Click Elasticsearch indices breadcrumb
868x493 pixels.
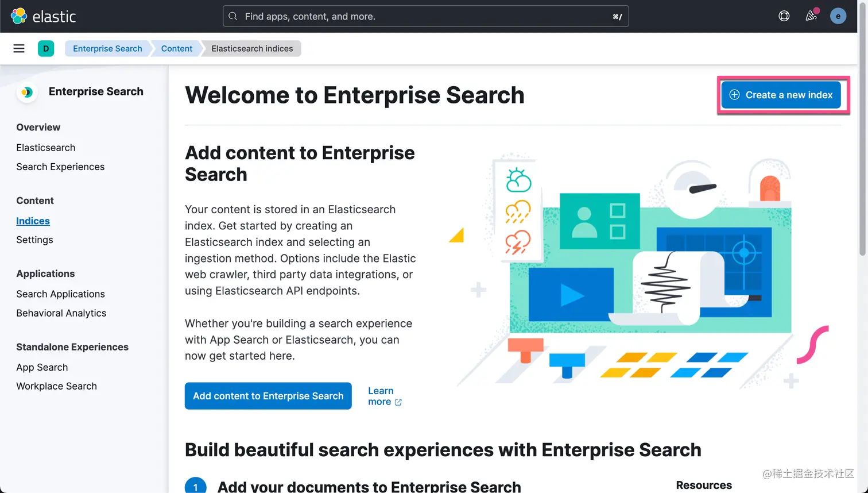pyautogui.click(x=252, y=48)
